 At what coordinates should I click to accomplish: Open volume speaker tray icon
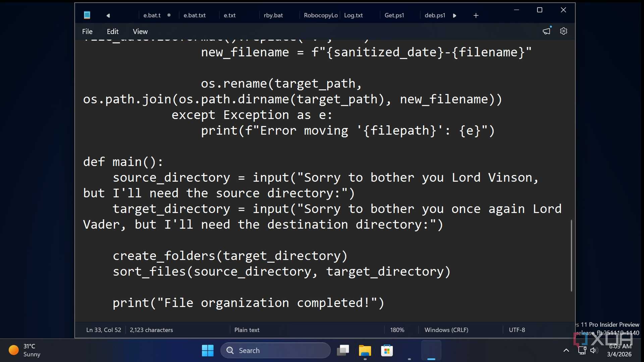tap(594, 351)
